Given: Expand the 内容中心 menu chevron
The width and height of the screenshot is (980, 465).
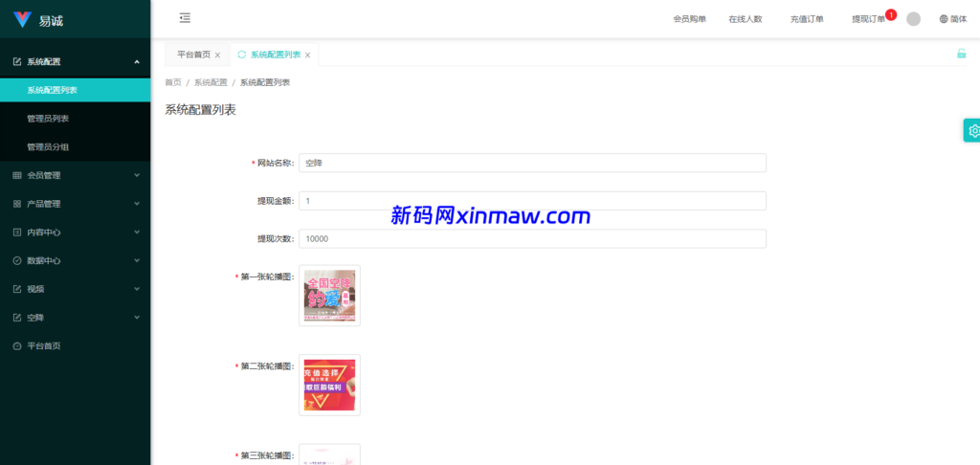Looking at the screenshot, I should pyautogui.click(x=137, y=232).
